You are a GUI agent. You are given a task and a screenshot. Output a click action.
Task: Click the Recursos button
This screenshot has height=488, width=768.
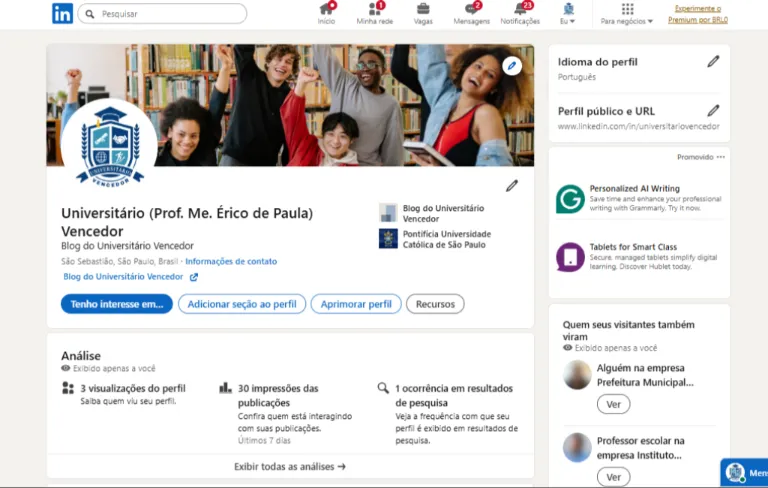[x=435, y=304]
